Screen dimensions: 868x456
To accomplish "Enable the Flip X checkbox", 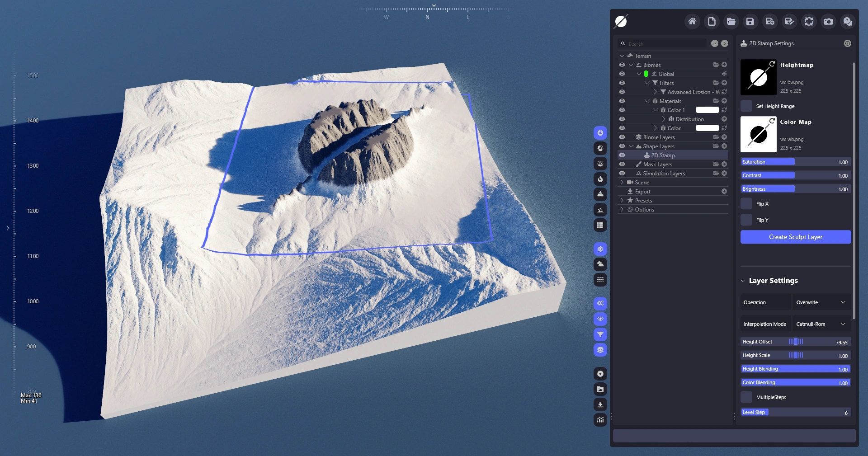I will [746, 204].
